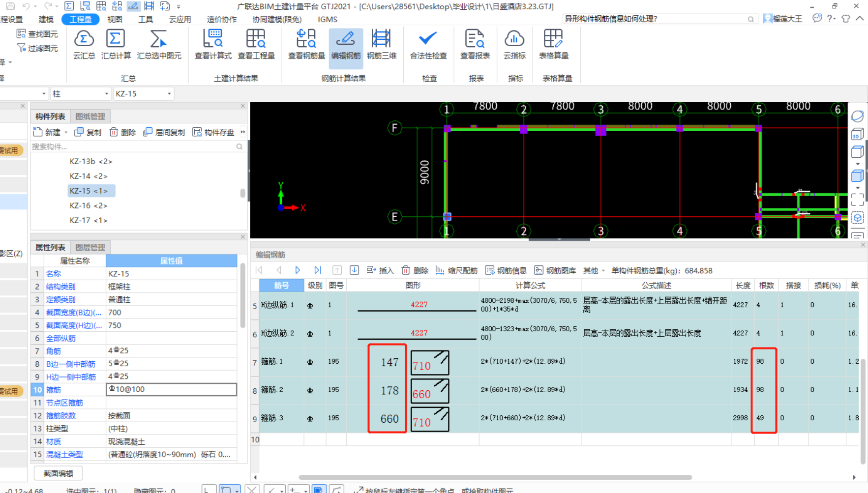
Task: Switch to 图纸管理 tab
Action: pyautogui.click(x=90, y=116)
